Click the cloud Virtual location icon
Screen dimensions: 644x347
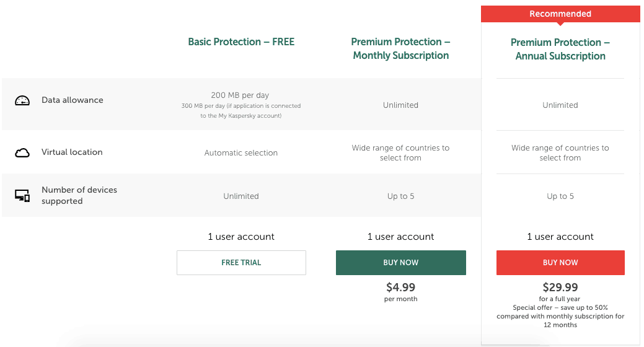(22, 153)
